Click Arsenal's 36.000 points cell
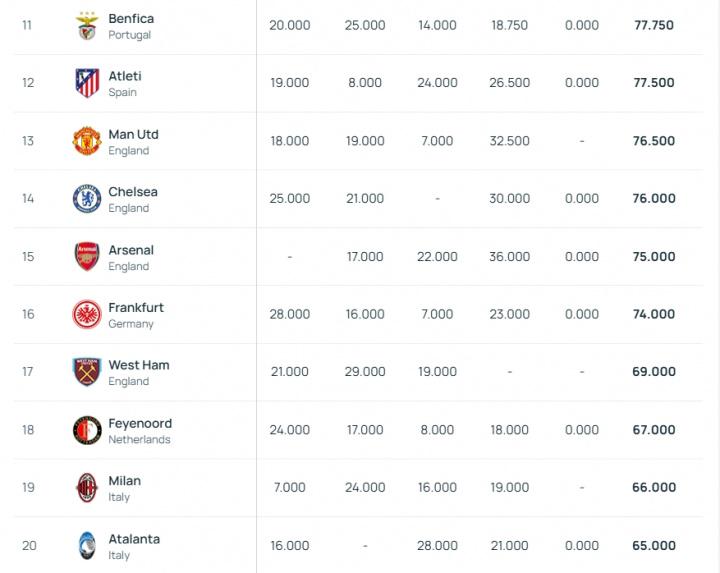Screen dimensions: 720x573 pyautogui.click(x=510, y=257)
